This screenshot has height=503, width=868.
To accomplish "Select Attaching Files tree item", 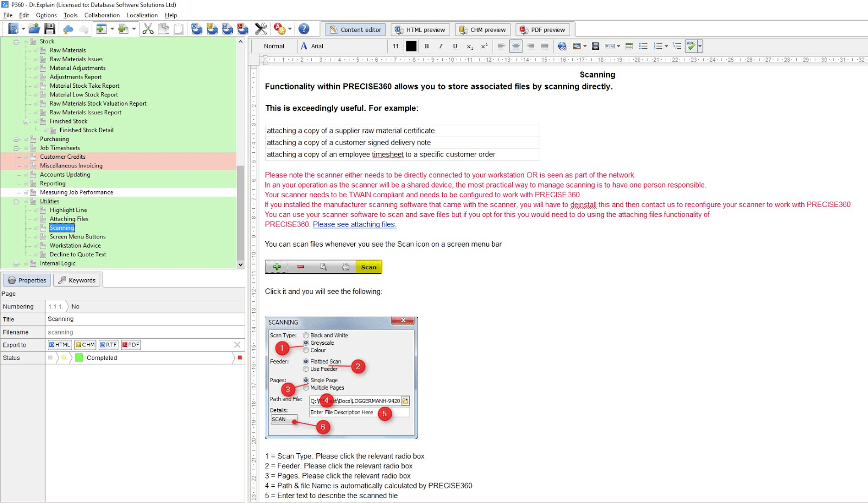I will coord(69,219).
